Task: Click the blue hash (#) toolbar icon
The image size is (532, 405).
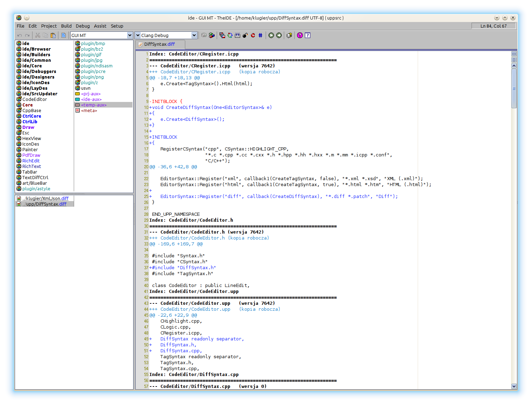Action: 260,35
